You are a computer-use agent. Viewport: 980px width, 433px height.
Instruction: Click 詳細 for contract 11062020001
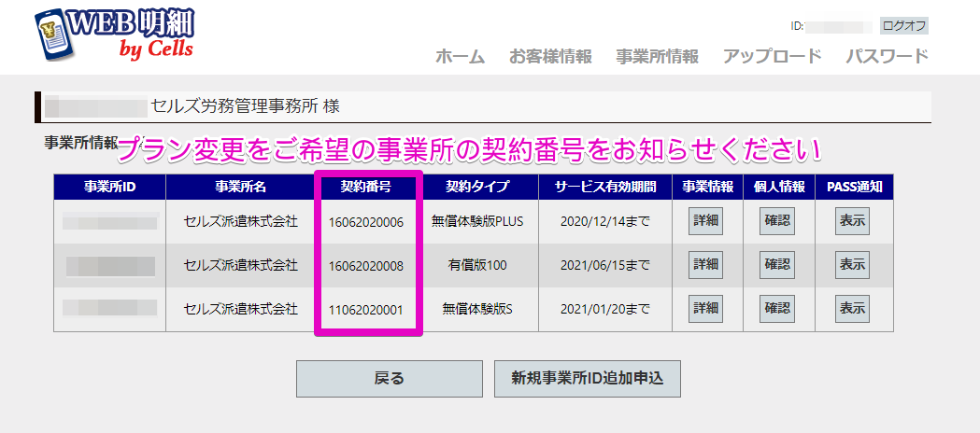tap(705, 308)
